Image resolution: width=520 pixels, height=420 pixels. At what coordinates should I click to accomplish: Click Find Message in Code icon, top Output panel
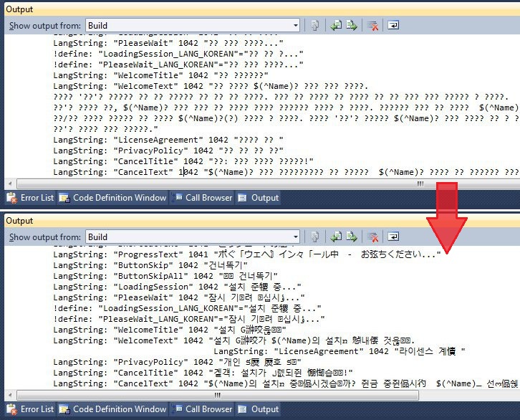coord(314,25)
